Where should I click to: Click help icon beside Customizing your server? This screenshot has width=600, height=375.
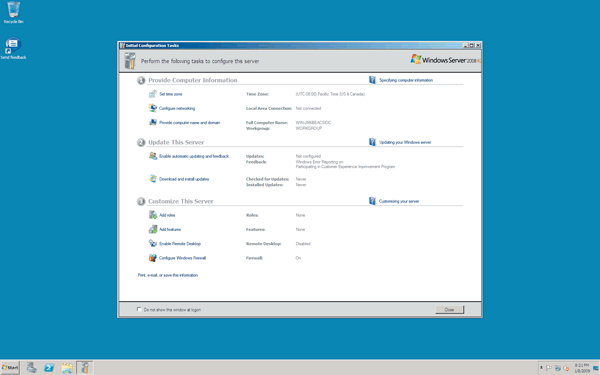pos(372,201)
